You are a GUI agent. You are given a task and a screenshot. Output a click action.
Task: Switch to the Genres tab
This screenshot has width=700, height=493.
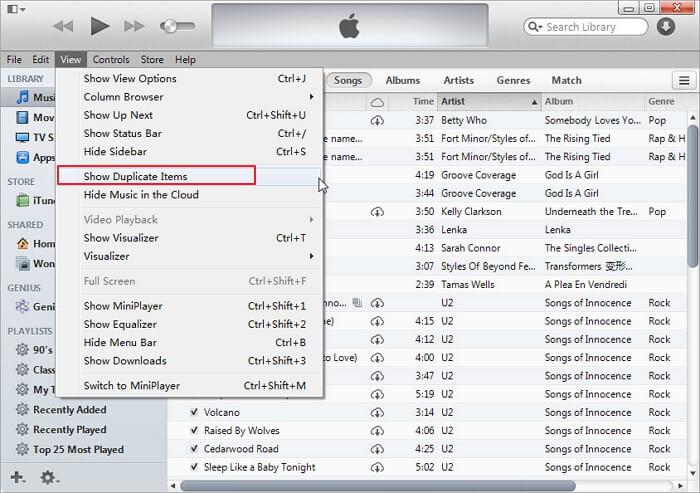coord(513,80)
